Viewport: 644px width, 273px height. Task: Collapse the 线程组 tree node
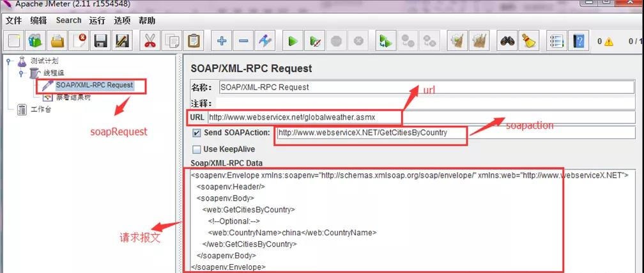coord(21,74)
